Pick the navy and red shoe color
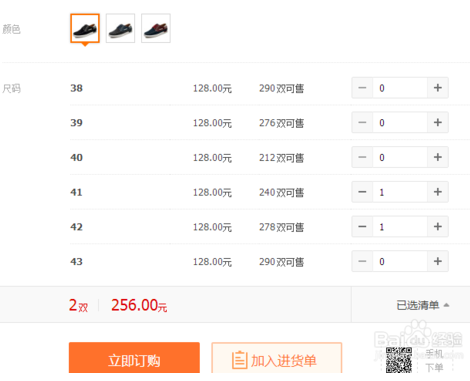 [156, 28]
